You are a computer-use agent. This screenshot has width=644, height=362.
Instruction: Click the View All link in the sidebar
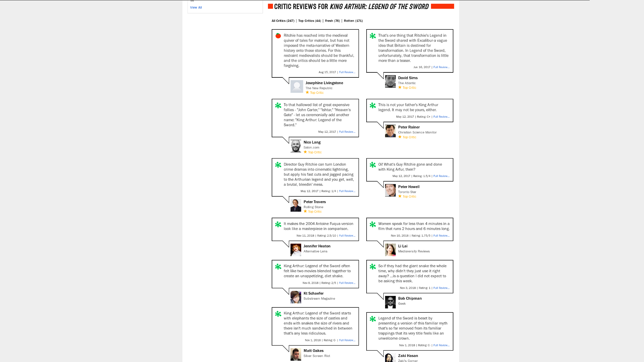coord(196,7)
